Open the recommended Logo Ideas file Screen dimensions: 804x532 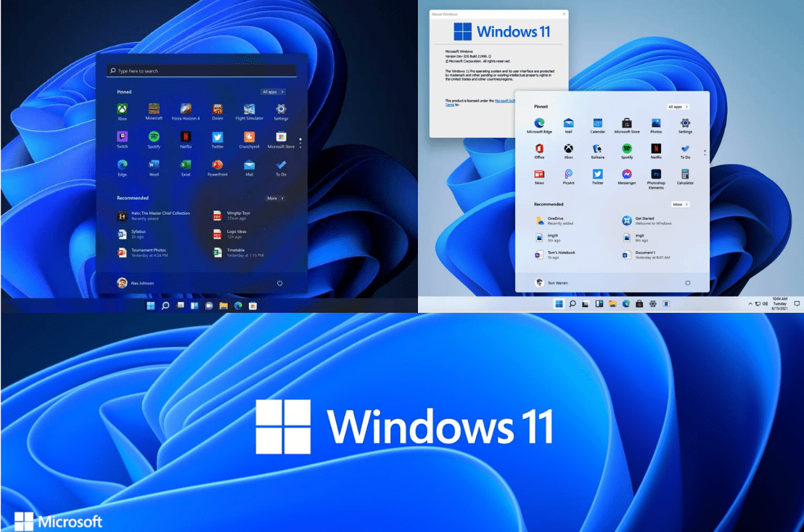point(230,234)
